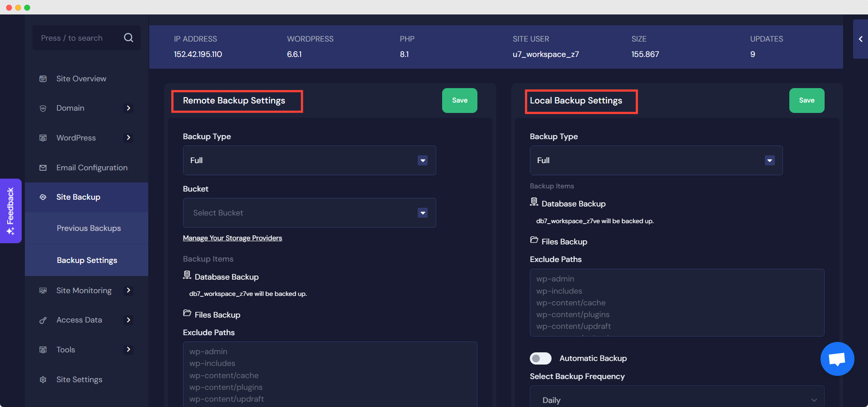
Task: Click the Site Overview sidebar icon
Action: coord(43,79)
